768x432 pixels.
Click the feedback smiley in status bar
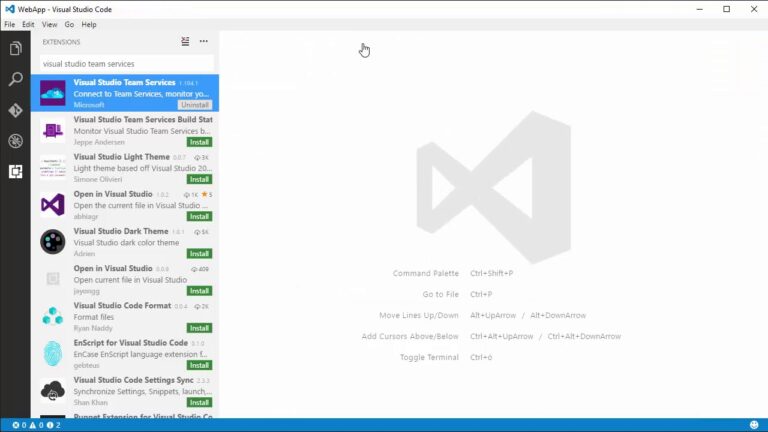[754, 425]
